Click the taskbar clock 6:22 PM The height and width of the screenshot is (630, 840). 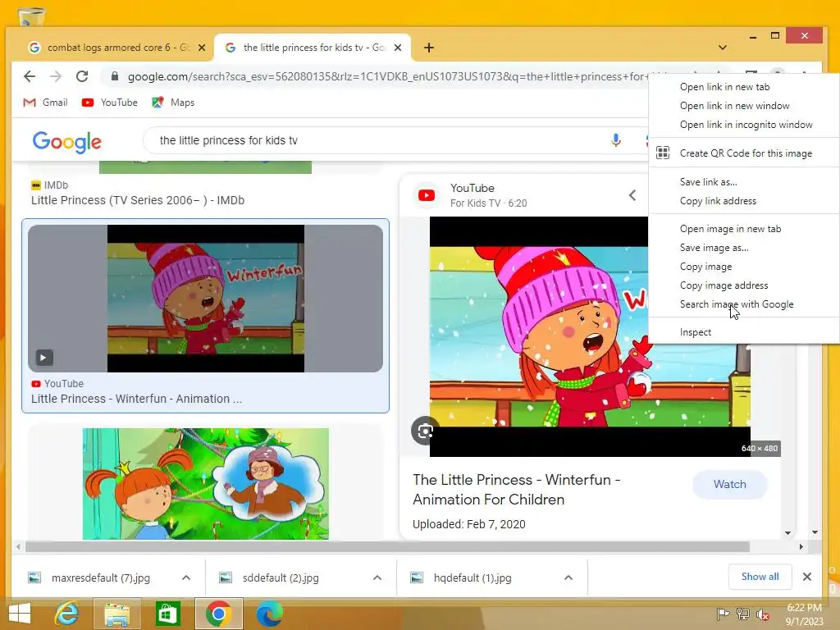coord(804,608)
